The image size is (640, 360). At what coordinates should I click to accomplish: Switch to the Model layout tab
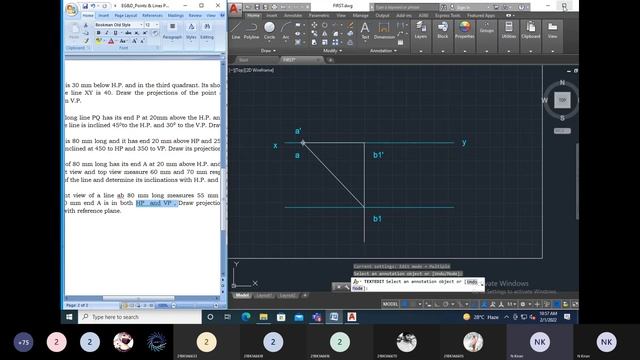[x=242, y=295]
